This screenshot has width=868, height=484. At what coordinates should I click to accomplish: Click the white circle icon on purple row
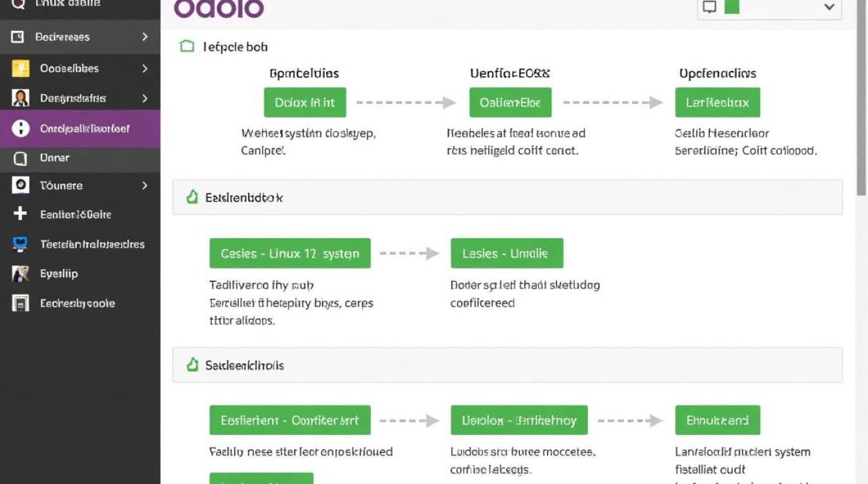coord(21,128)
